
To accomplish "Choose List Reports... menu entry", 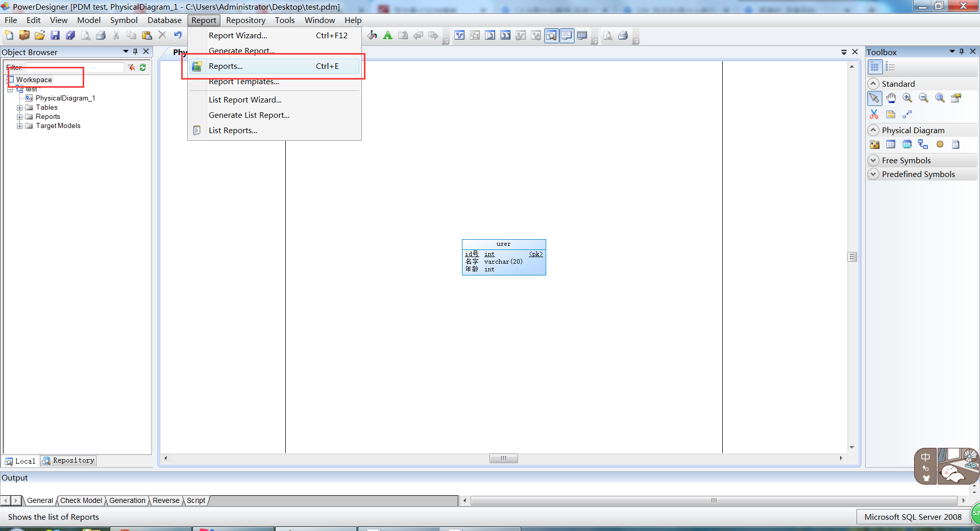I will (x=274, y=130).
